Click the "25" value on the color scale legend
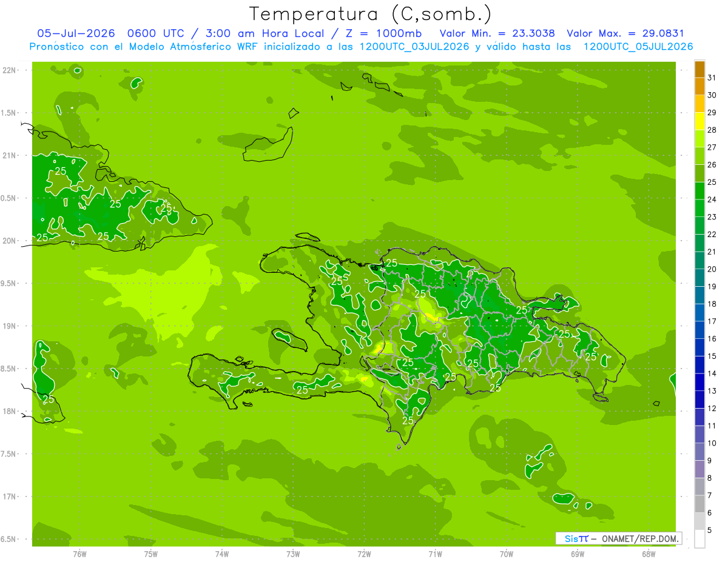728x562 pixels. (712, 182)
